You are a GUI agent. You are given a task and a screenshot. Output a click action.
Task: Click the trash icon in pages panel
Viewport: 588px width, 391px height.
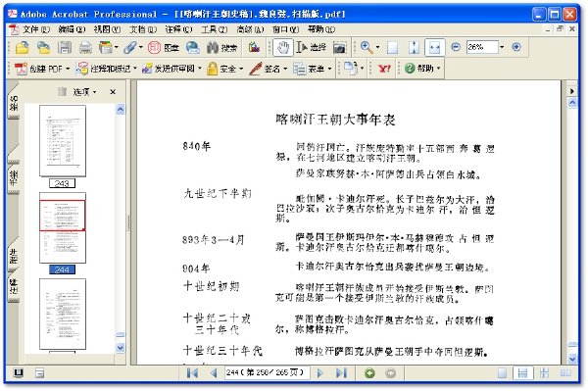63,91
